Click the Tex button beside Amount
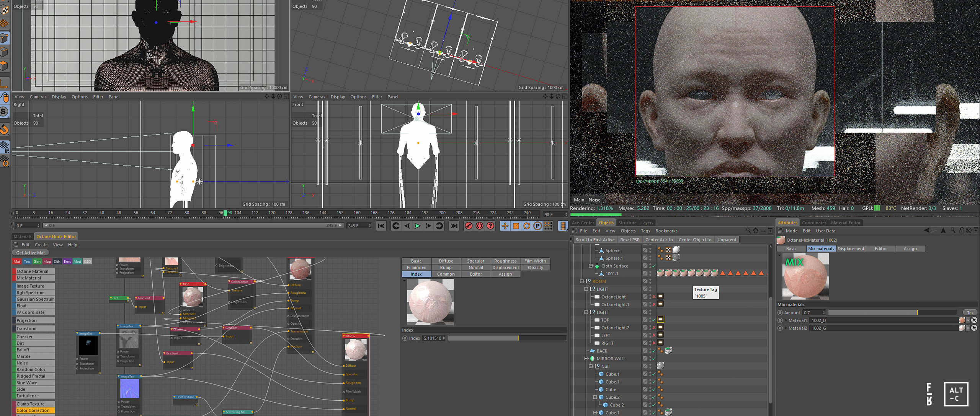Screen dimensions: 980x416 (x=970, y=312)
